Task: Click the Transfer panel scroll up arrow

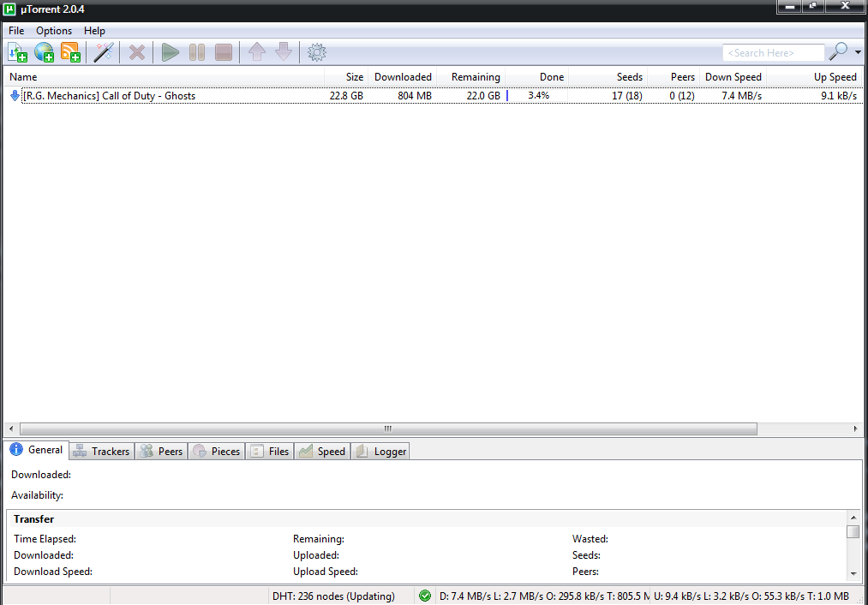Action: coord(853,518)
